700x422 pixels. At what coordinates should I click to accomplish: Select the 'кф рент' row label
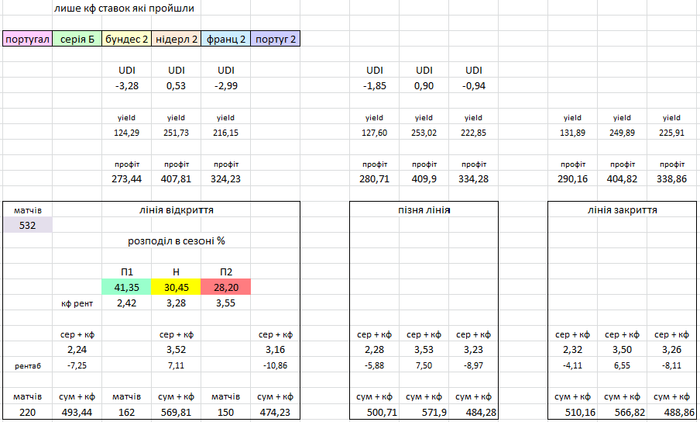pos(77,304)
